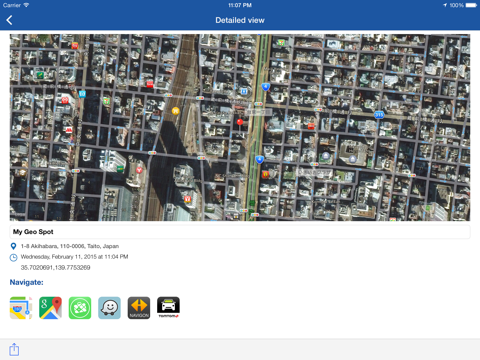480x360 pixels.
Task: Navigate with Apple Maps icon
Action: click(x=21, y=308)
